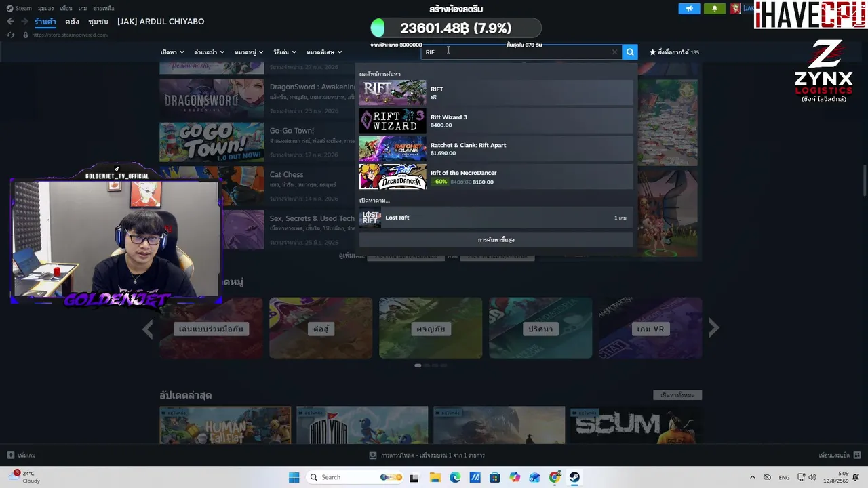This screenshot has width=868, height=488.
Task: Open Outlook from the taskbar
Action: [x=535, y=477]
